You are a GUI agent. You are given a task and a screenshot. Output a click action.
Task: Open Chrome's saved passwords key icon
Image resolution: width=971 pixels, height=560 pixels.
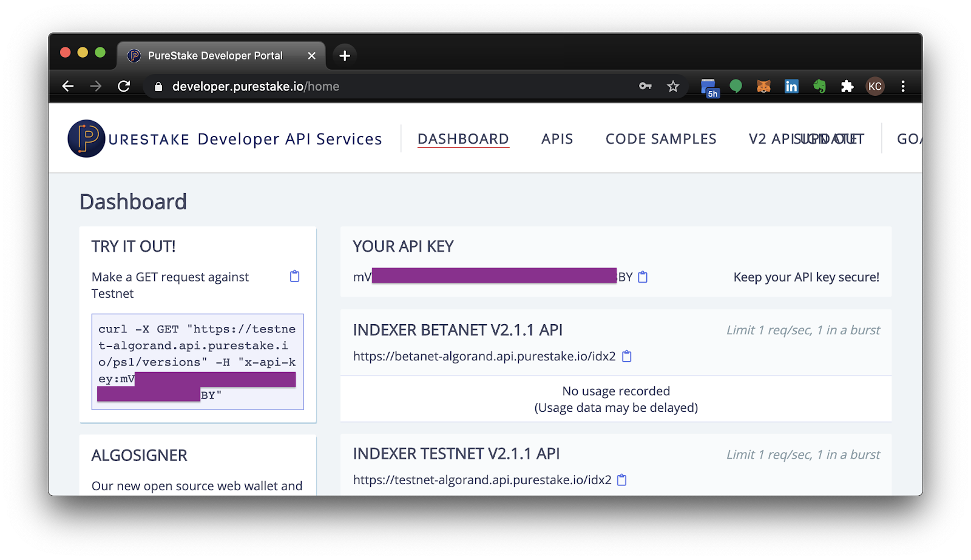pos(645,86)
